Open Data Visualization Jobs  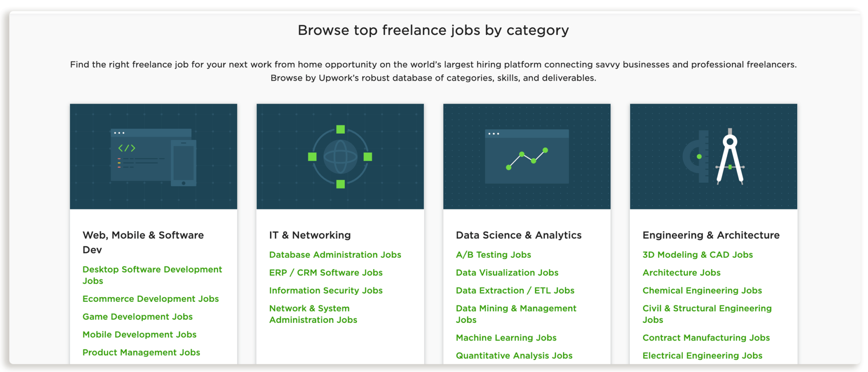507,272
